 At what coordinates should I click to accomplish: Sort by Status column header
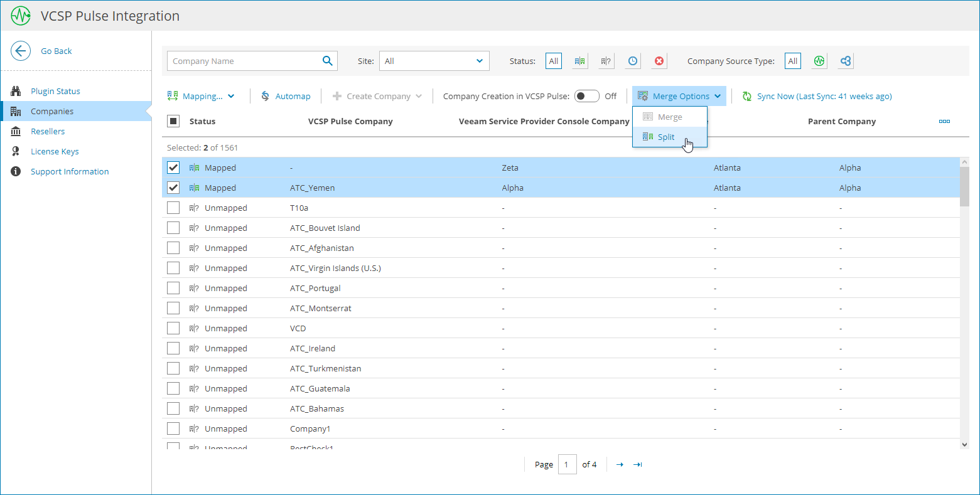tap(202, 121)
